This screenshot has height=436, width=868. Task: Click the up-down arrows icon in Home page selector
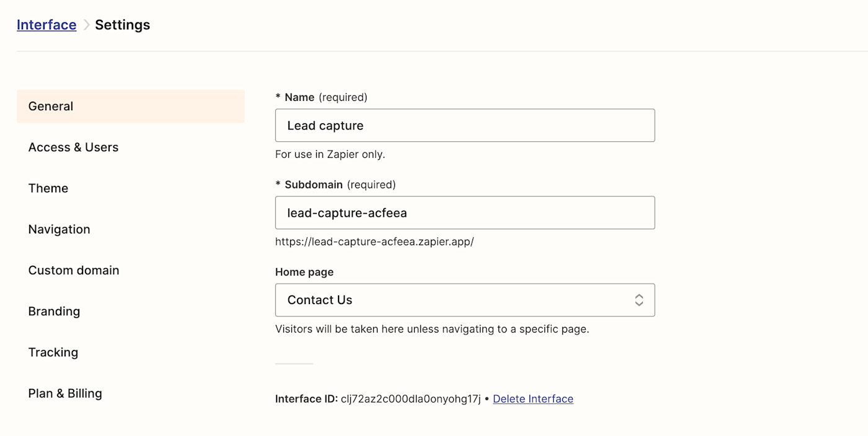click(x=639, y=300)
